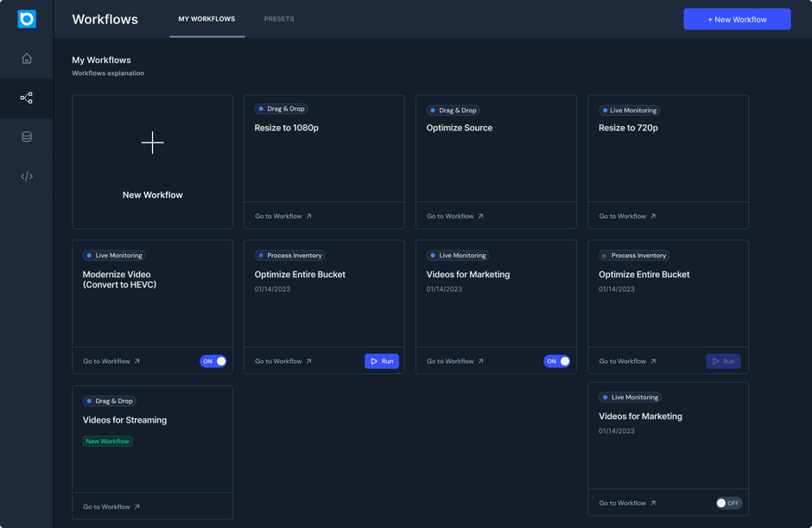Click the blue app logo icon
Screen dimensions: 812x528
pyautogui.click(x=27, y=19)
